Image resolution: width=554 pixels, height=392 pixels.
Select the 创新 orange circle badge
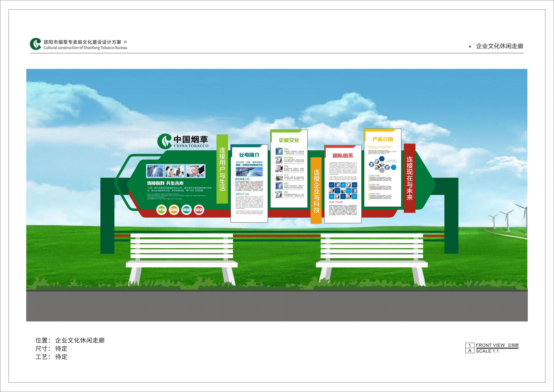[174, 210]
